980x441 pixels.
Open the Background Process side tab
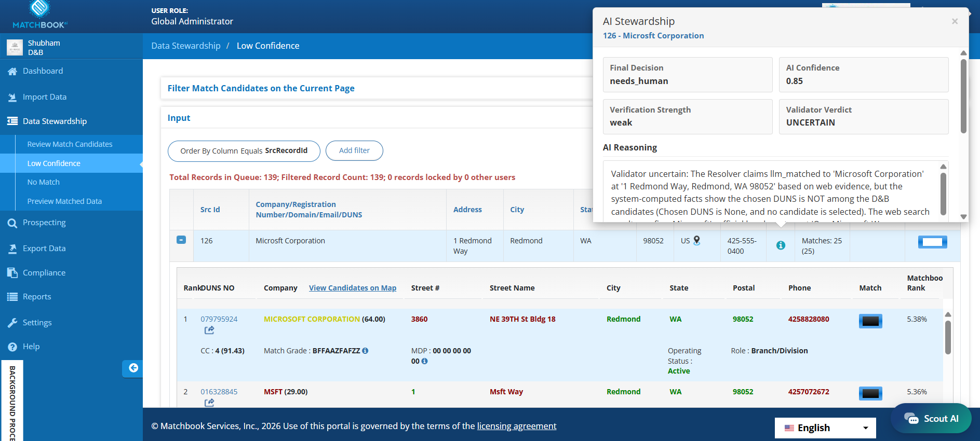[12, 401]
